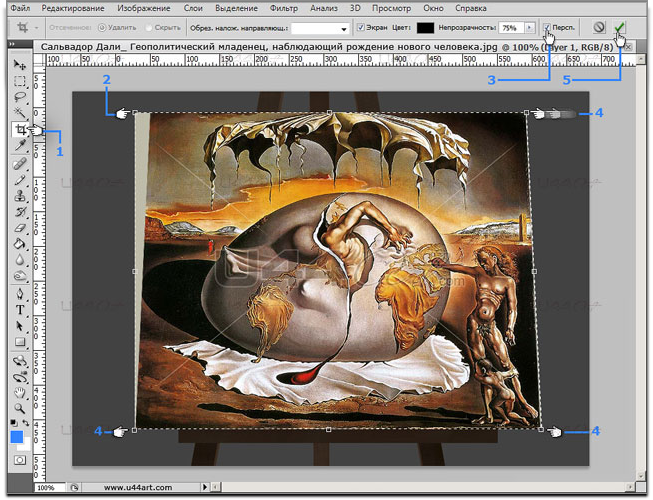Open the Фильтр menu
The height and width of the screenshot is (500, 653).
coord(284,8)
